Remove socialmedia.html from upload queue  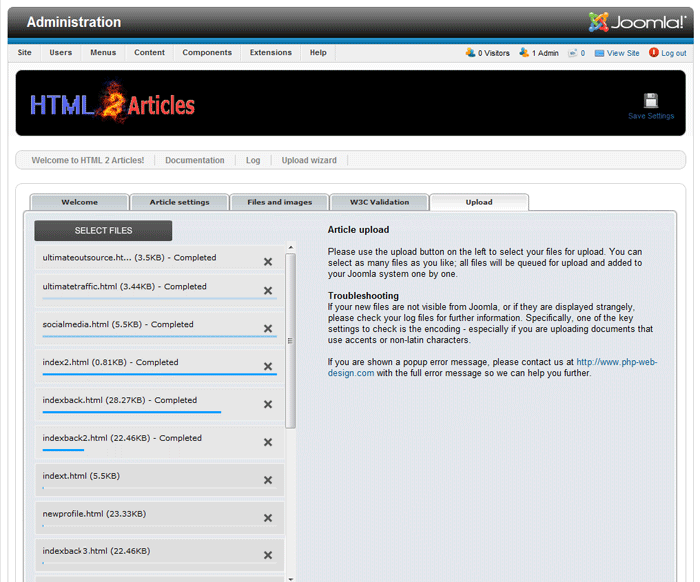pyautogui.click(x=268, y=328)
